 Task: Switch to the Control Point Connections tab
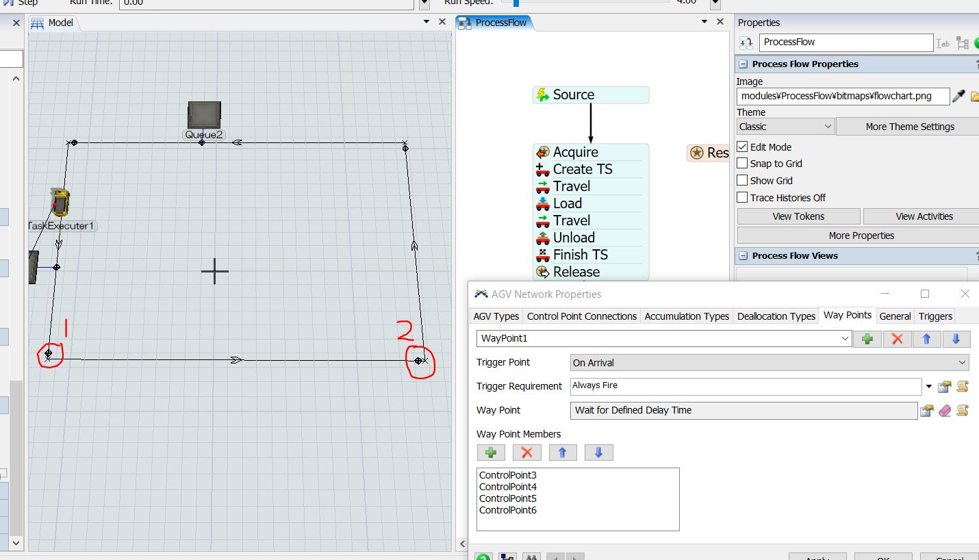581,316
